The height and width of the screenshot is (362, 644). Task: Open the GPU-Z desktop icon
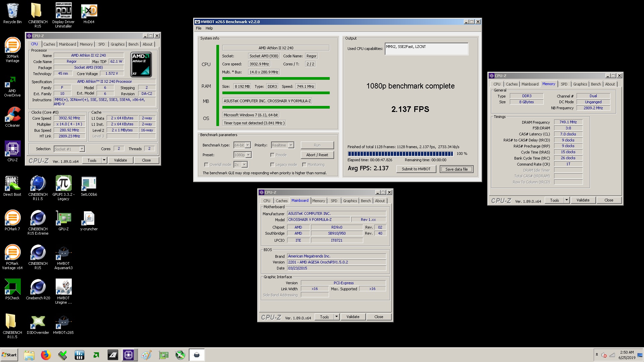[63, 220]
